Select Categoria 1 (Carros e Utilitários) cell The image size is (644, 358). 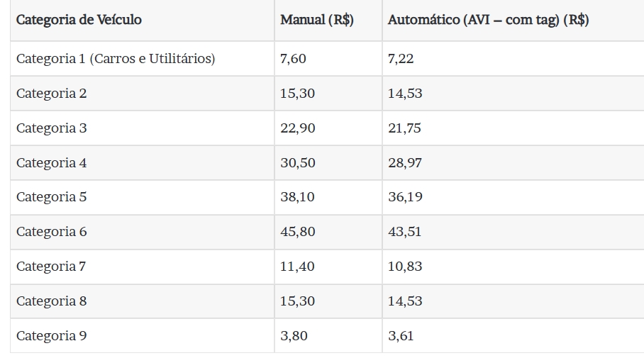click(142, 58)
